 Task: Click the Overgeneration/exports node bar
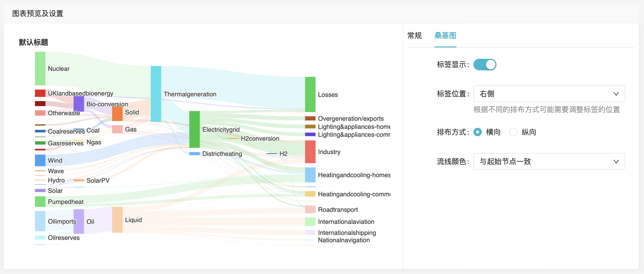[310, 118]
